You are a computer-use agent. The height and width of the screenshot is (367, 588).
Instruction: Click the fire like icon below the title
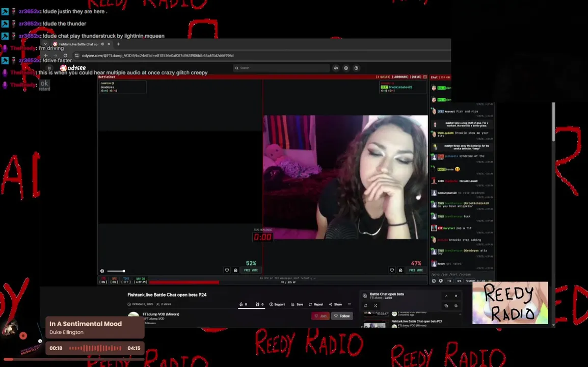coord(241,304)
